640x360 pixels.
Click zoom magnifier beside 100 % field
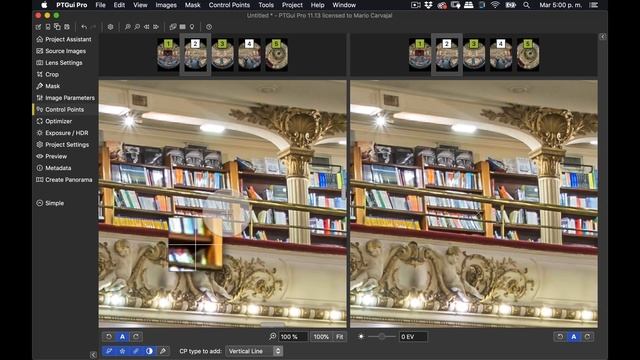click(272, 336)
